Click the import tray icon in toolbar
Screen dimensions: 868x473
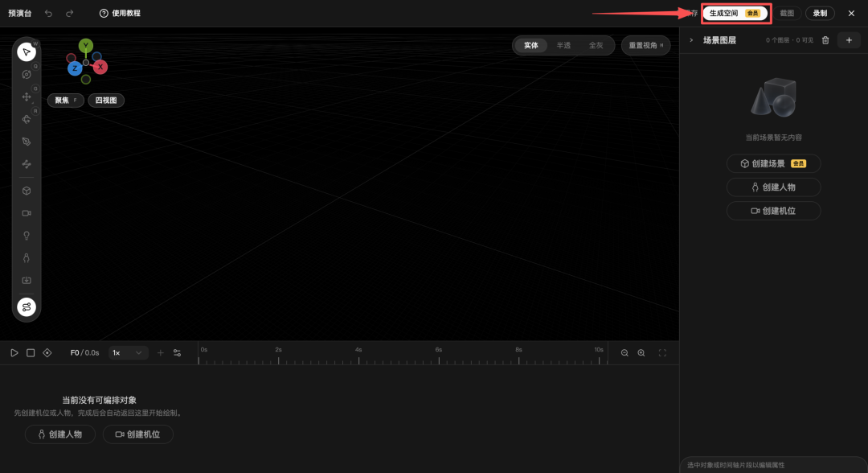(x=26, y=280)
